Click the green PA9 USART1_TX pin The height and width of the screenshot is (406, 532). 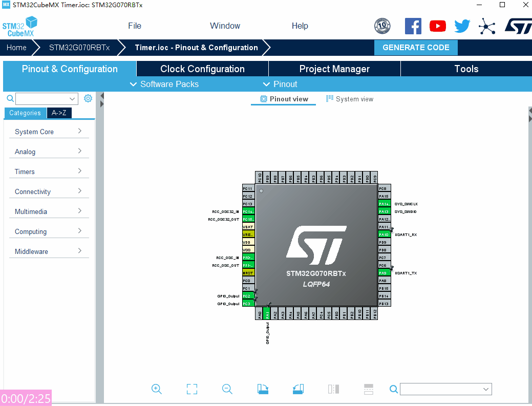coord(385,273)
